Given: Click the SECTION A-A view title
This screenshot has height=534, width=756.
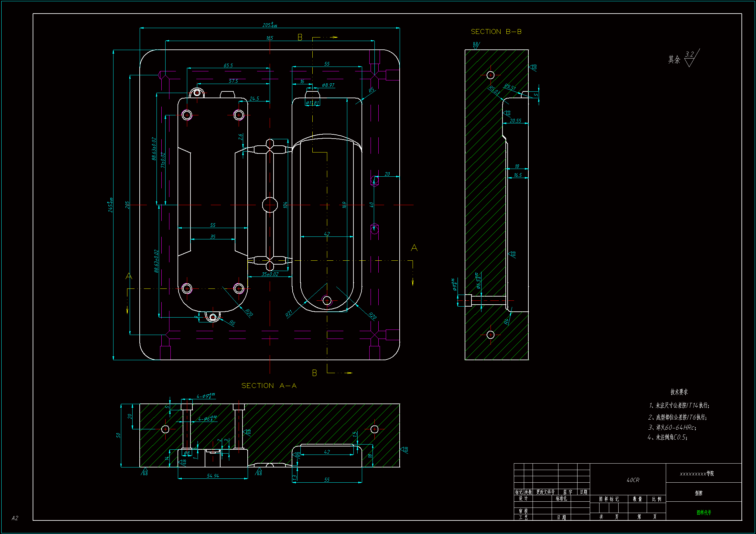Looking at the screenshot, I should (x=269, y=386).
